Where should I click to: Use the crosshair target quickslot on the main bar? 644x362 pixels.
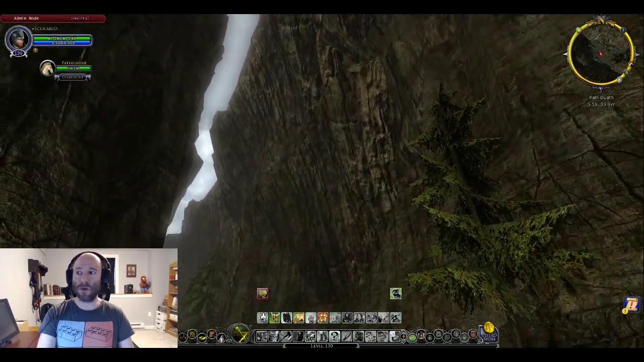371,336
